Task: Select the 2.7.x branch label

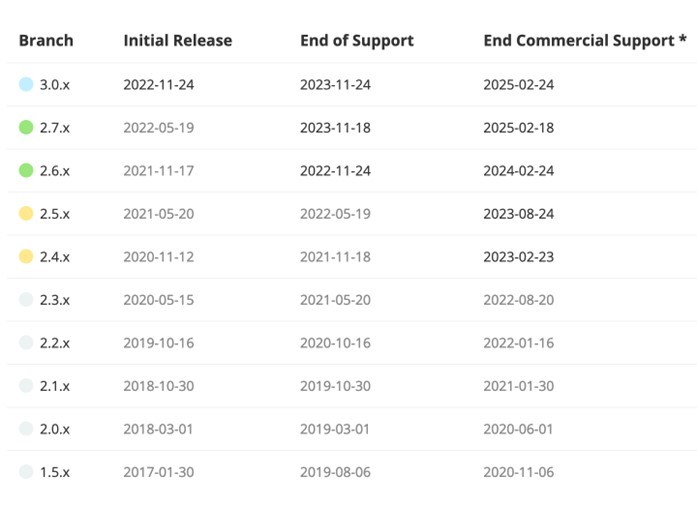Action: pyautogui.click(x=55, y=127)
